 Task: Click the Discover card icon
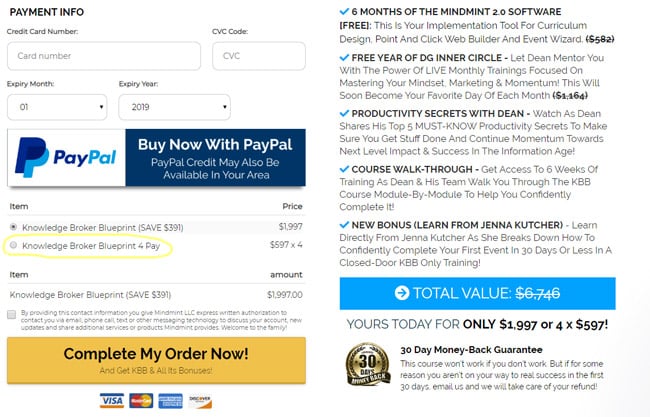(x=200, y=401)
